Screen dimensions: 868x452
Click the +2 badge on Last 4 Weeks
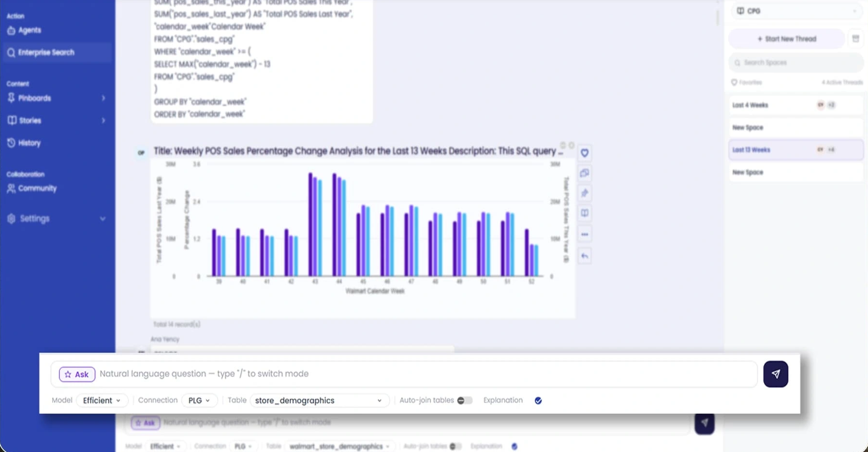[x=831, y=105]
